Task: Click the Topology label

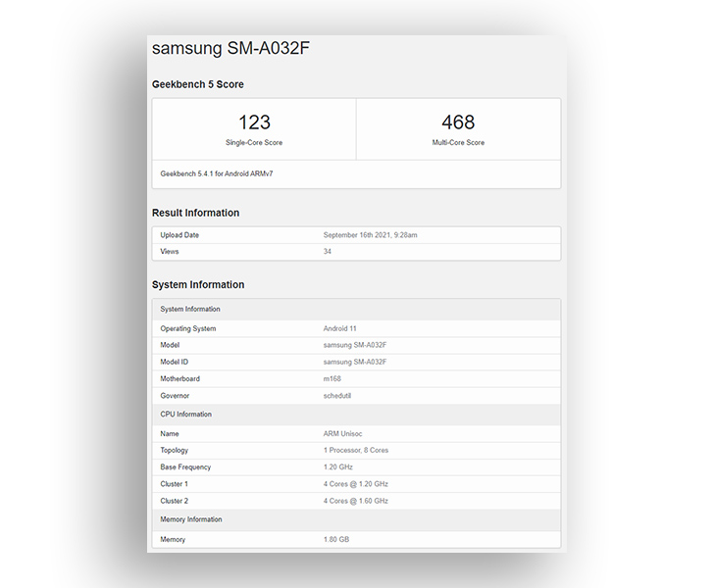Action: (174, 450)
